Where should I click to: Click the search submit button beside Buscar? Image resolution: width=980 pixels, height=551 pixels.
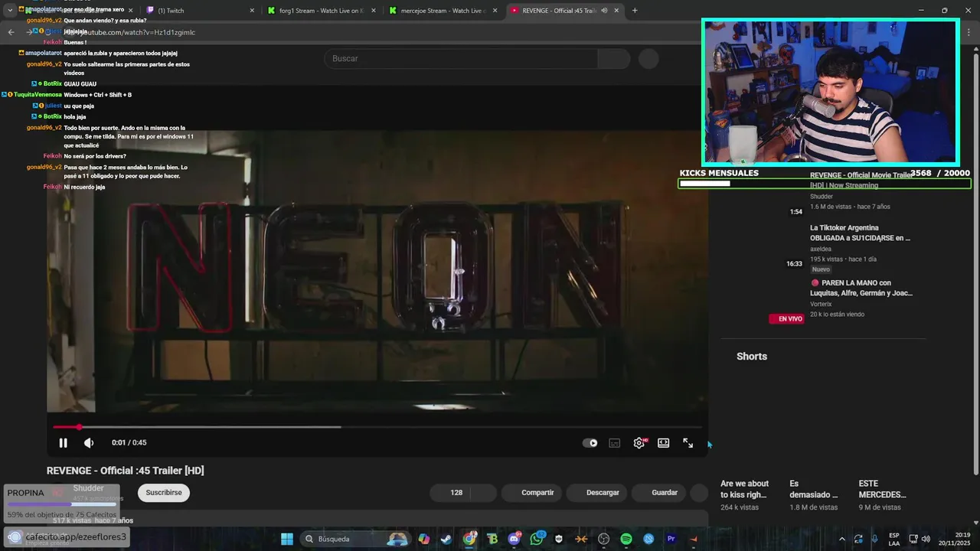pyautogui.click(x=614, y=59)
